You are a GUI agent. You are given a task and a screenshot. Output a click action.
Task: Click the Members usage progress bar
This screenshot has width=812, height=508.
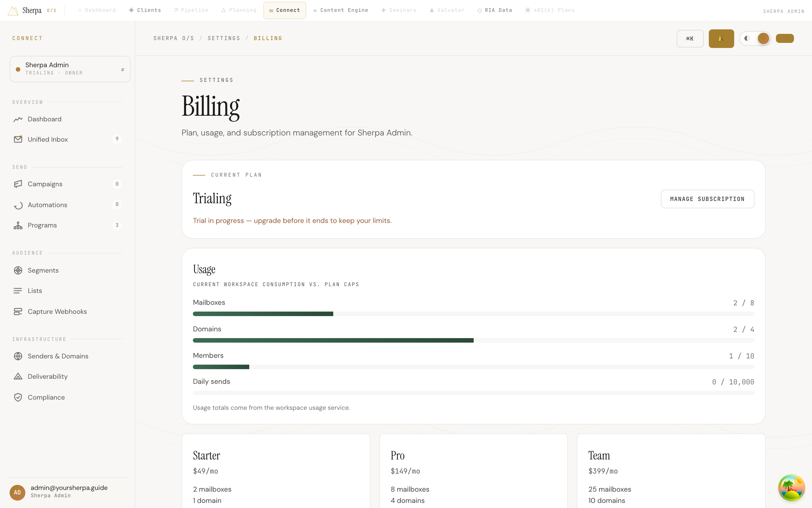point(473,367)
